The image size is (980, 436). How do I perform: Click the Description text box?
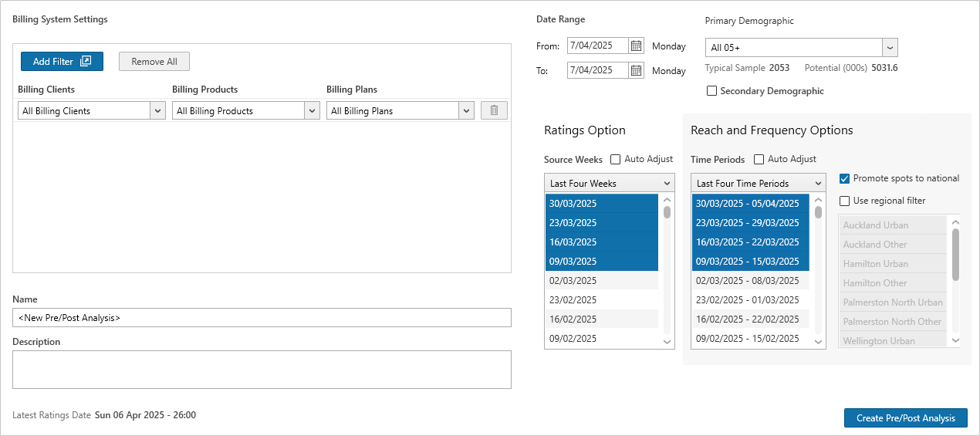pos(262,370)
